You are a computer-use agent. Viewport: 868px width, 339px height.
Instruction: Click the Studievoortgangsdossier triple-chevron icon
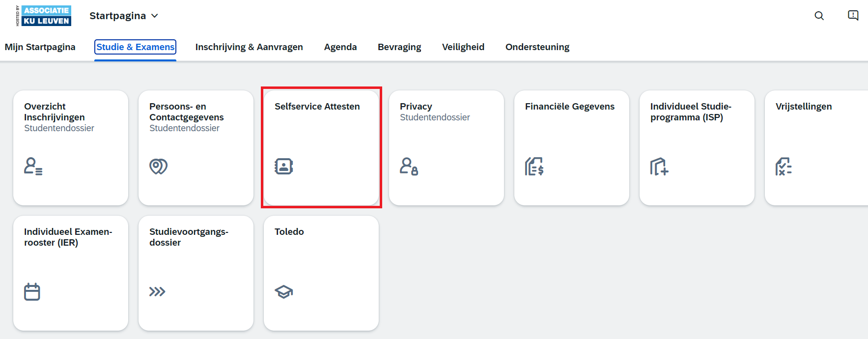pos(157,292)
